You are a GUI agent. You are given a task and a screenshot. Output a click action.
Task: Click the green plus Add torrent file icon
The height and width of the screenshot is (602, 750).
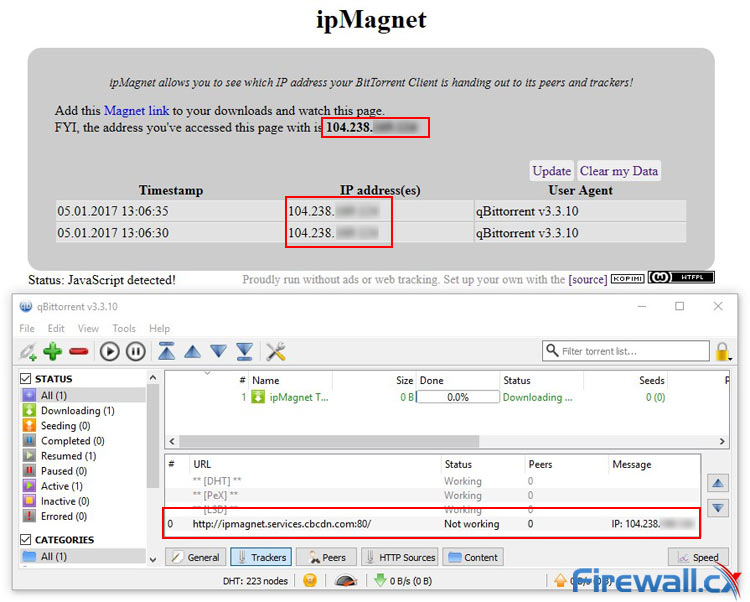click(x=53, y=351)
